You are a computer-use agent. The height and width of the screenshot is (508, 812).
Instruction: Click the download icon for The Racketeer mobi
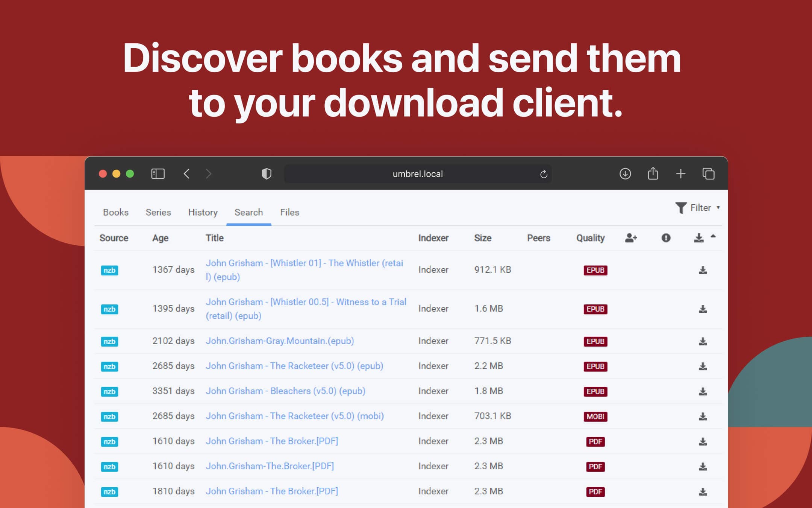(x=702, y=415)
